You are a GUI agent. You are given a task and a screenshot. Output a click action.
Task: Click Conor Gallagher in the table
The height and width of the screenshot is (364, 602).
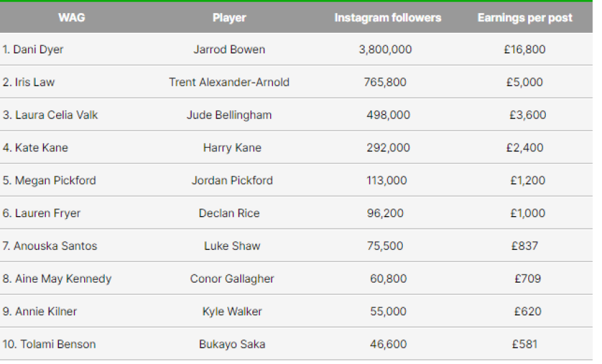tap(232, 278)
